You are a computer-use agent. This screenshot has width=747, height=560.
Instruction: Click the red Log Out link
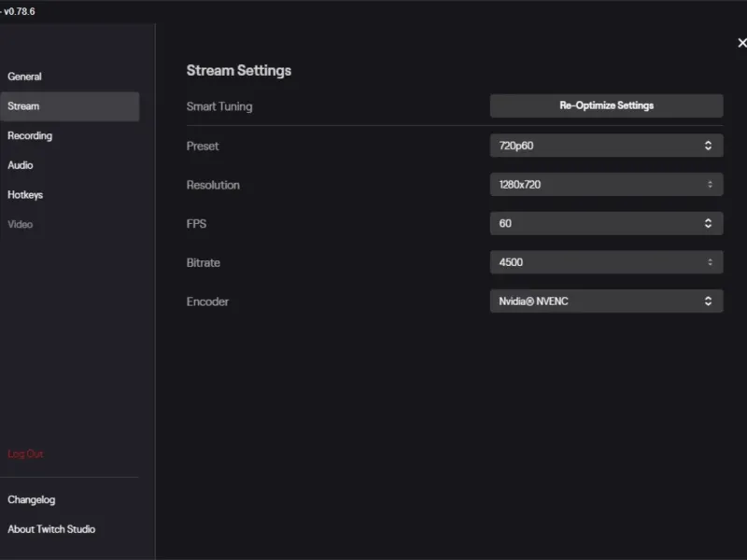[x=26, y=455]
